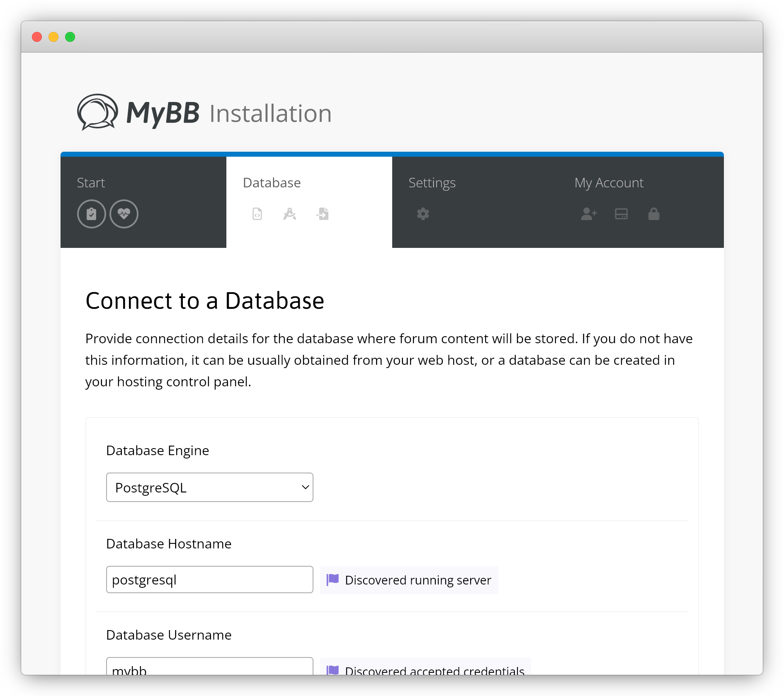
Task: Go to the My Account step tab
Action: (641, 202)
